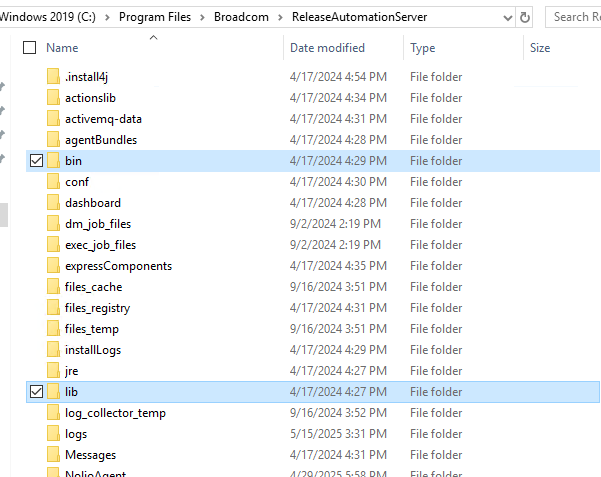Click the agentBundles folder icon
Image resolution: width=601 pixels, height=477 pixels.
(53, 140)
